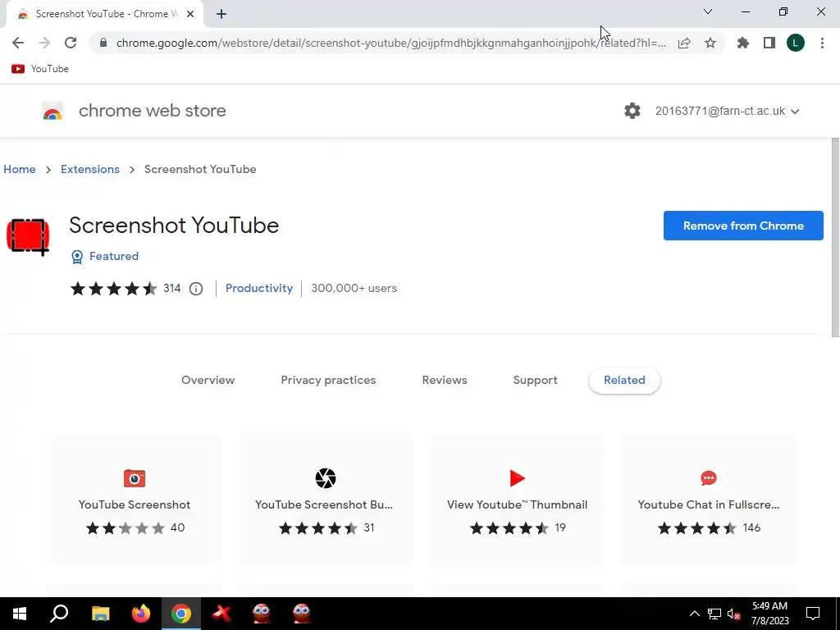Open YouTube Screenshot Bu... related card
This screenshot has width=840, height=630.
point(325,499)
